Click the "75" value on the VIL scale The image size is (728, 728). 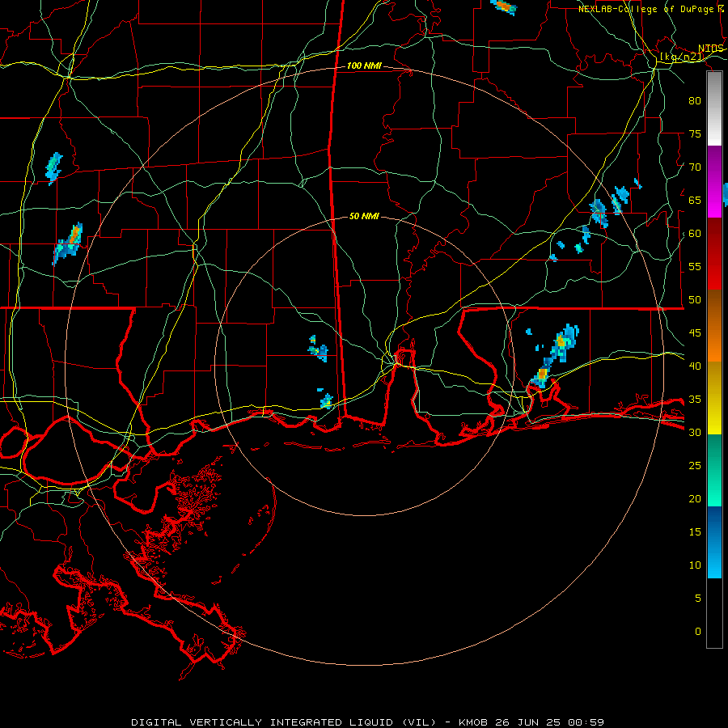point(695,133)
